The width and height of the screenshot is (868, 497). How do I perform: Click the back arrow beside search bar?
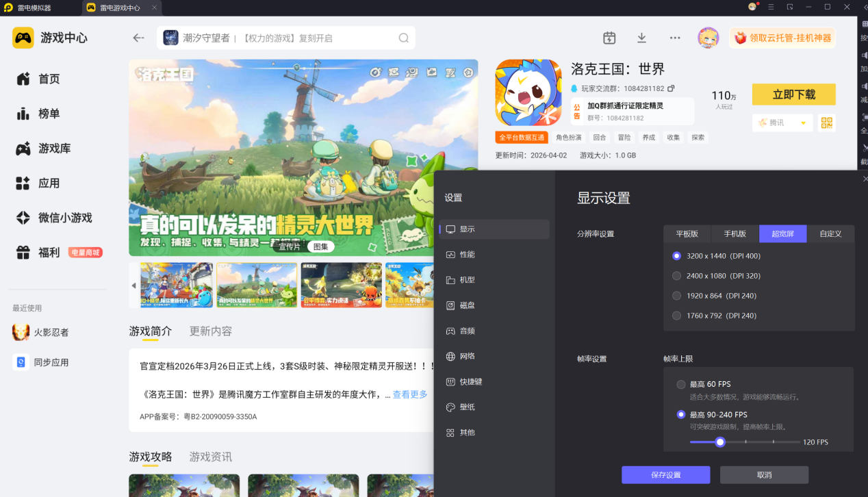(139, 38)
